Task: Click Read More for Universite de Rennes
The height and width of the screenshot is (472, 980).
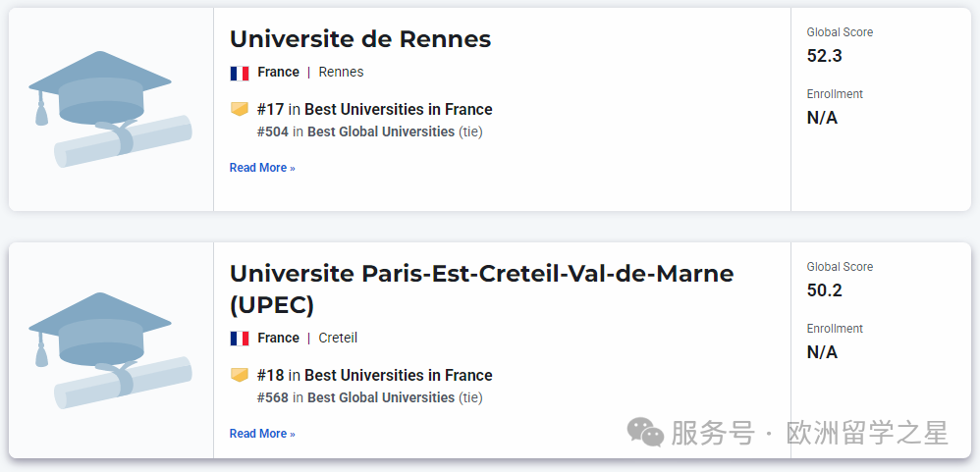Action: pyautogui.click(x=262, y=168)
